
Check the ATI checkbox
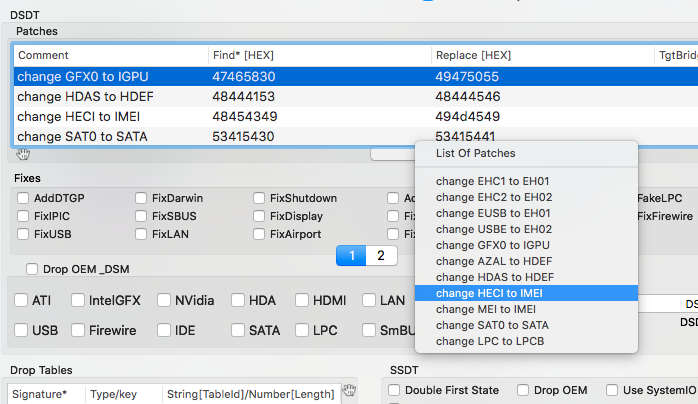click(x=21, y=300)
